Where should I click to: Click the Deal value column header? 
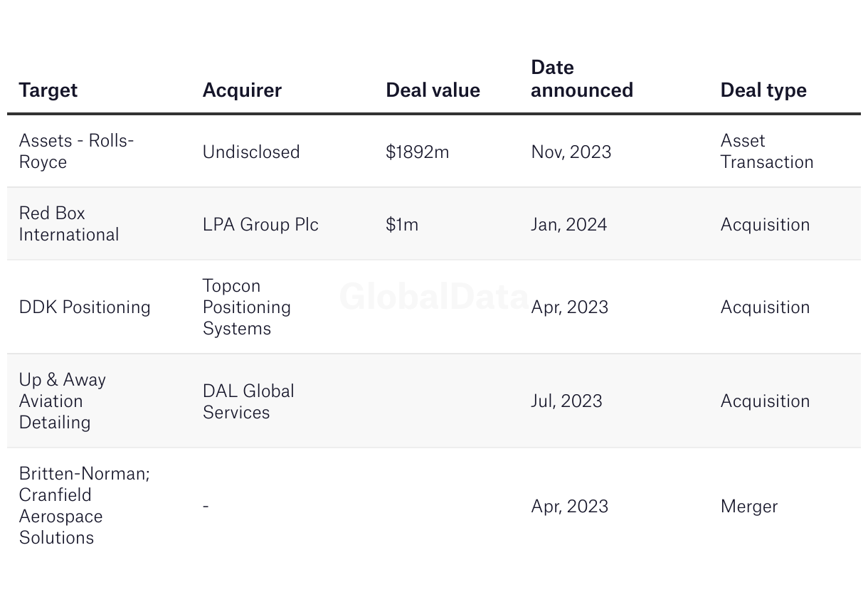(433, 90)
